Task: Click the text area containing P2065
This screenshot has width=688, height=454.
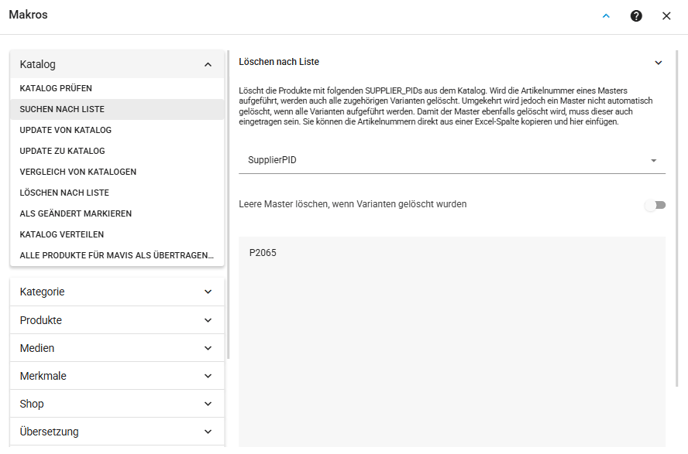Action: (452, 342)
